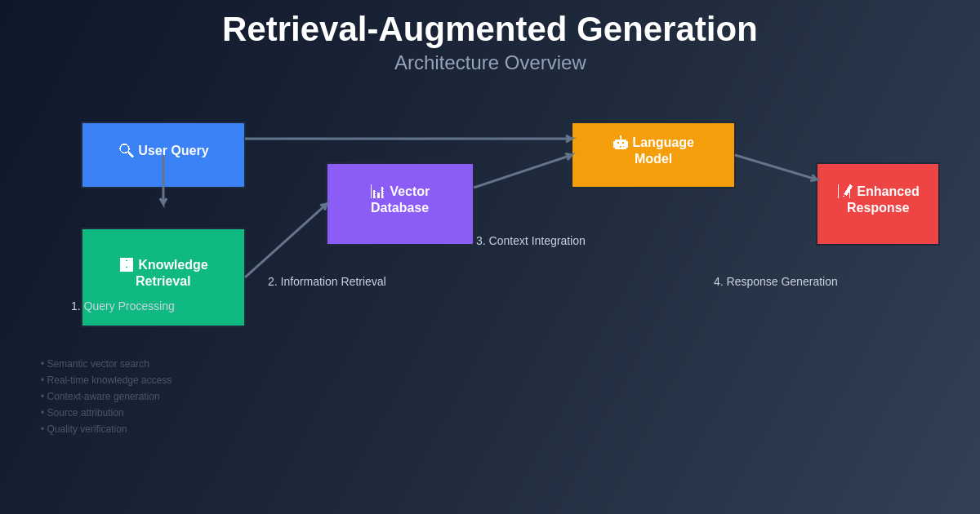Click the book icon in Knowledge Retrieval
Screen dimensions: 980x514
[127, 264]
